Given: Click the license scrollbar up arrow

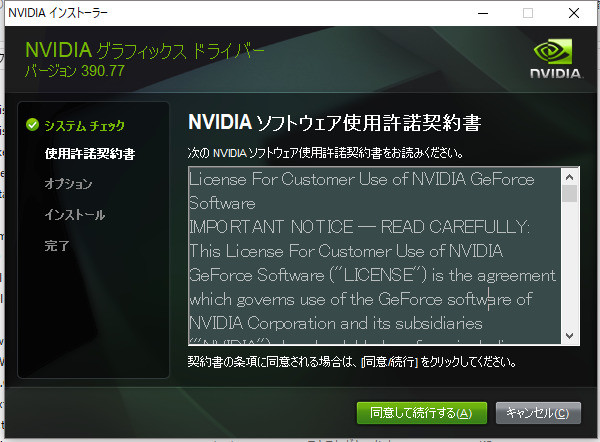Looking at the screenshot, I should pos(569,177).
